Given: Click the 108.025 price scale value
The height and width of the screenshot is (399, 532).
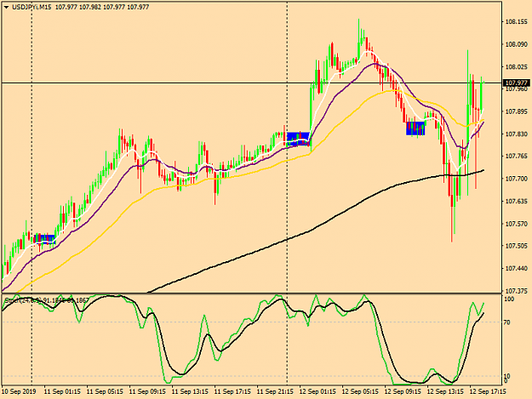Looking at the screenshot, I should [x=517, y=67].
